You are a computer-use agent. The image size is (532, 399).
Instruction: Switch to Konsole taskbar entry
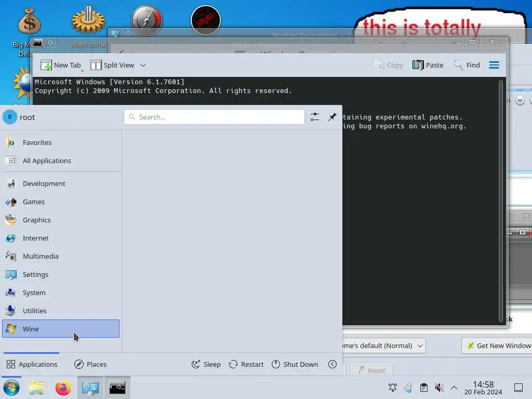pos(117,388)
